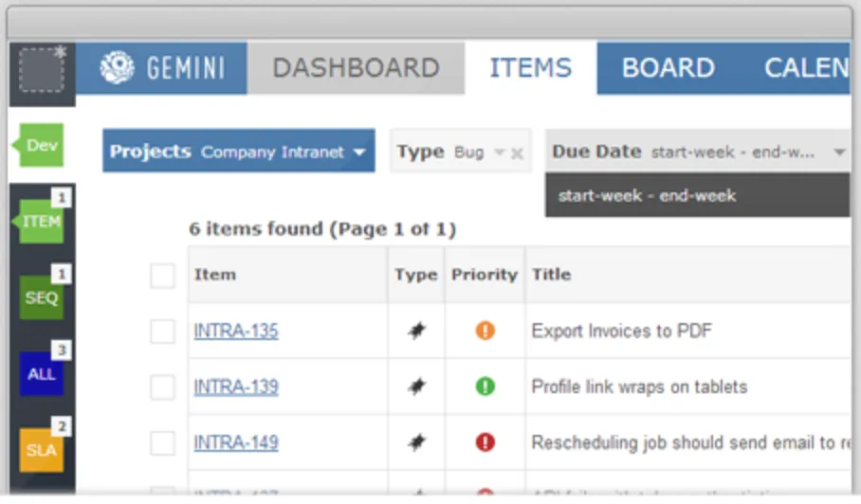The height and width of the screenshot is (504, 861).
Task: Select the blue ALL sidebar card
Action: pyautogui.click(x=42, y=373)
